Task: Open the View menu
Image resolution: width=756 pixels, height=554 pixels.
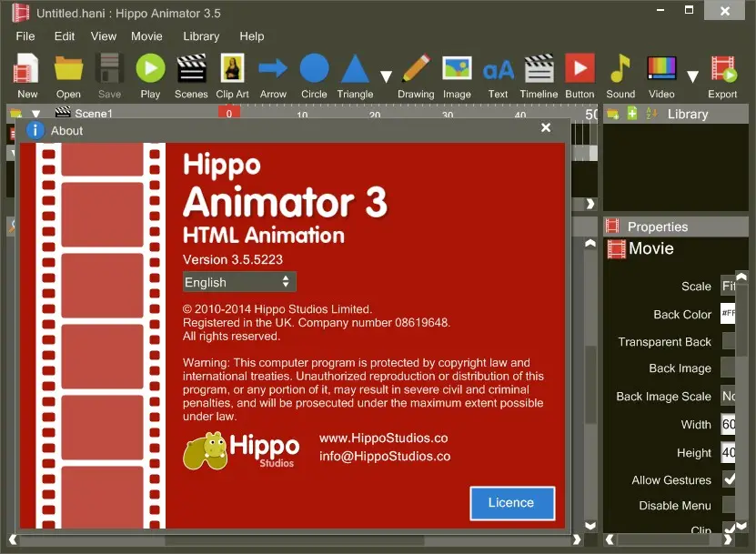Action: [x=103, y=36]
